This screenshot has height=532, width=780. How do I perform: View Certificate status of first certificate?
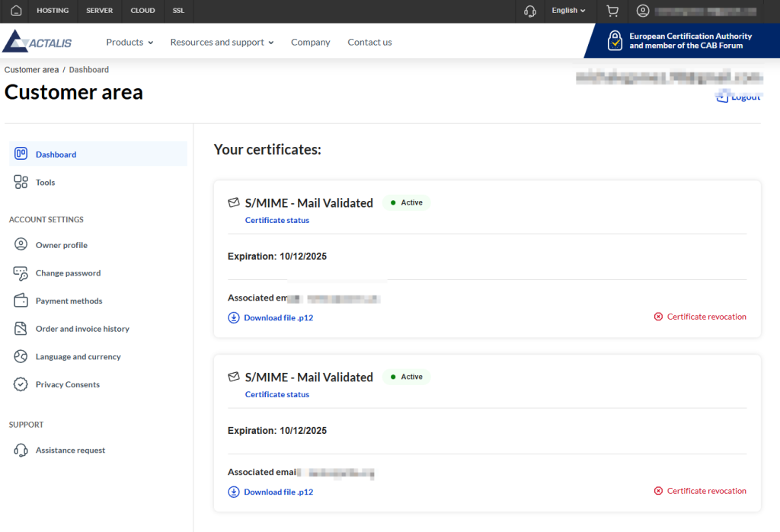(x=277, y=221)
